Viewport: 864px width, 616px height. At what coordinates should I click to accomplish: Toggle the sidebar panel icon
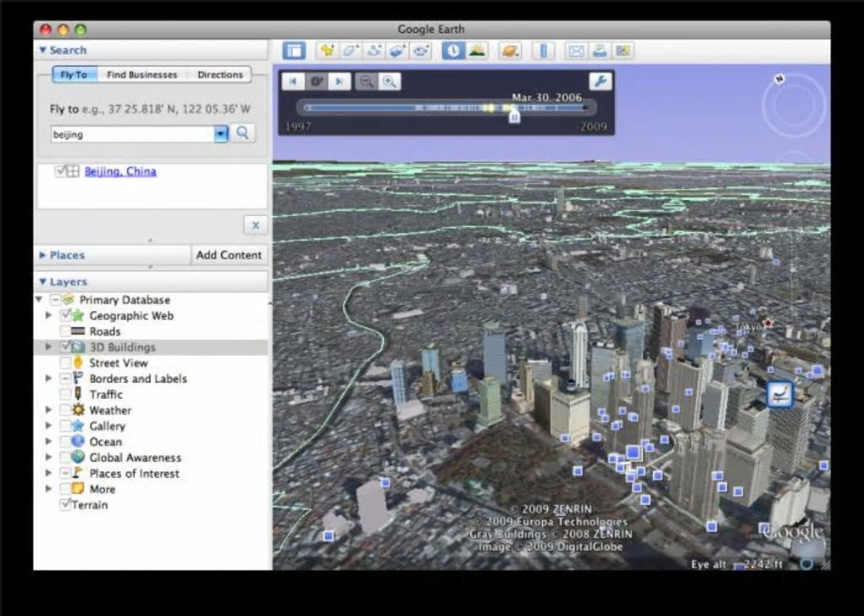pyautogui.click(x=294, y=51)
